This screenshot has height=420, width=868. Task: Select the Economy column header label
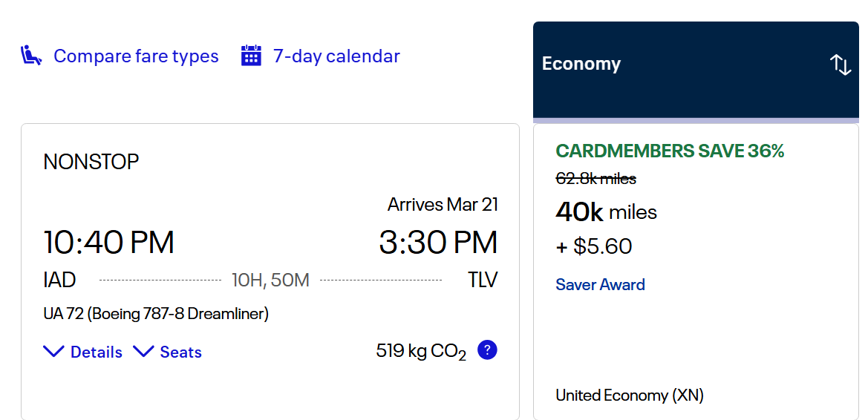[x=581, y=64]
